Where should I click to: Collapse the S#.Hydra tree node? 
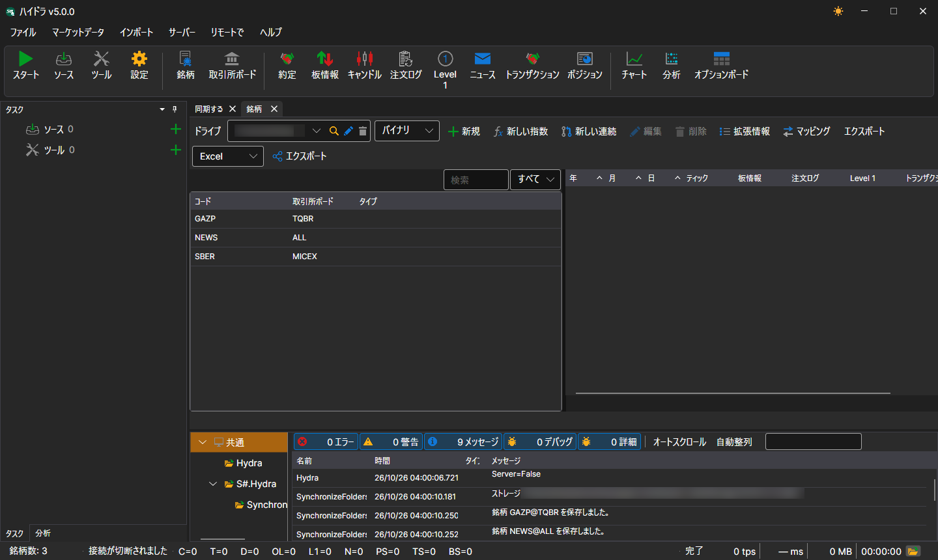[x=213, y=484]
